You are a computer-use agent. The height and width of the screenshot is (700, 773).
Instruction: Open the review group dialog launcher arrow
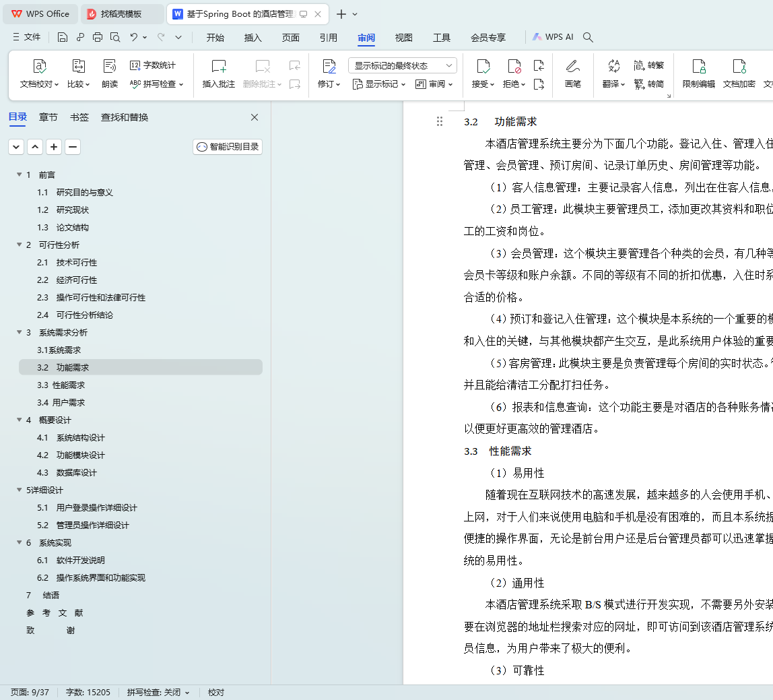coord(669,96)
